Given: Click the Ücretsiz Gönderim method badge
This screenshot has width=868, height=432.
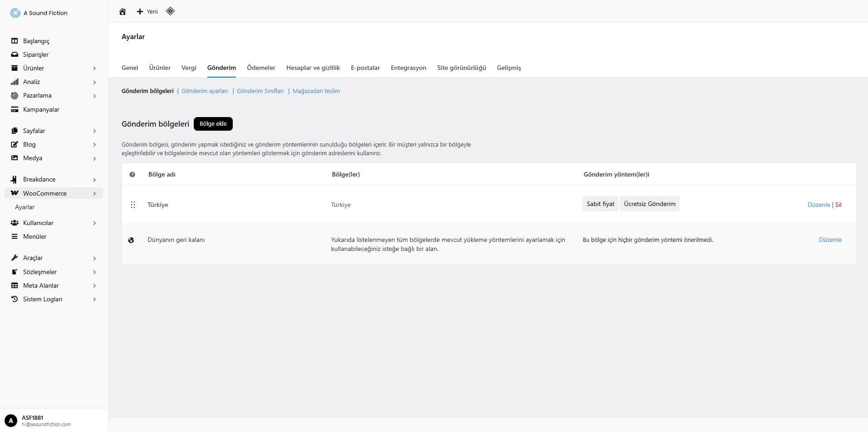Looking at the screenshot, I should tap(649, 204).
